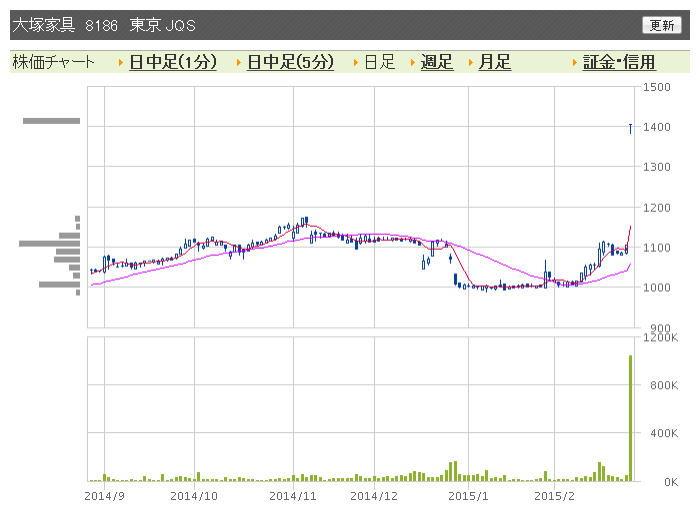This screenshot has width=699, height=517.
Task: Click the 0K volume axis label
Action: 671,482
